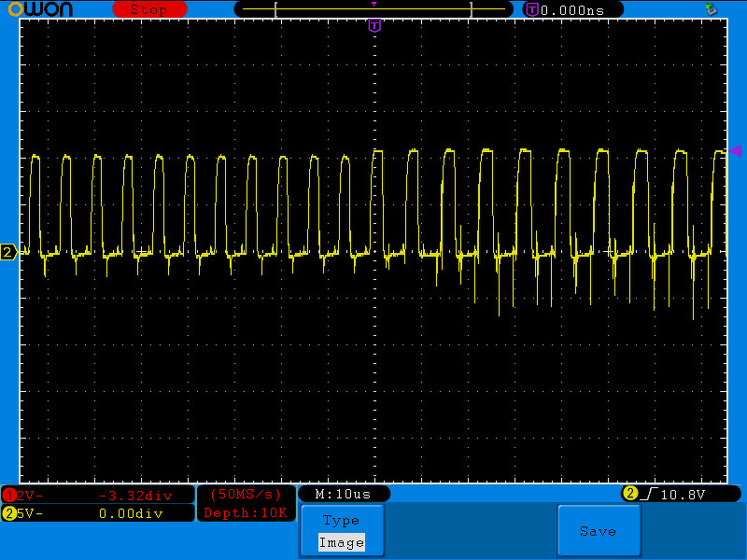Click the channel 2 5V scale readout
Image resolution: width=747 pixels, height=560 pixels.
[x=30, y=513]
